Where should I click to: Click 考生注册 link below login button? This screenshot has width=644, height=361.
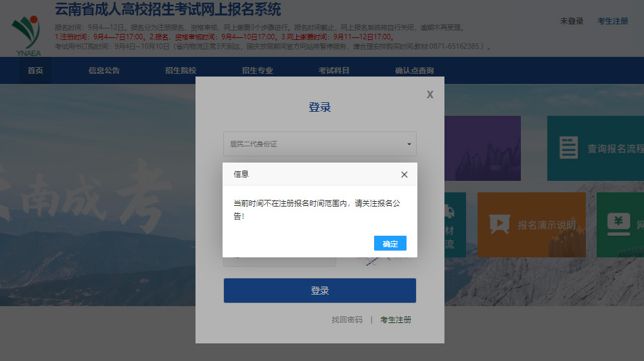click(x=396, y=320)
